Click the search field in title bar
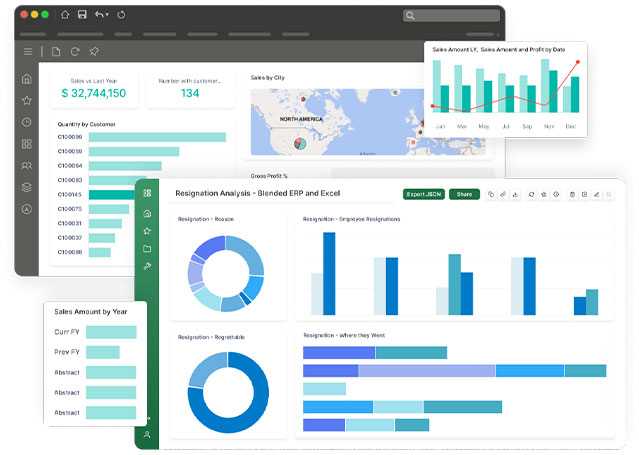Screen dimensions: 639x455 [451, 15]
